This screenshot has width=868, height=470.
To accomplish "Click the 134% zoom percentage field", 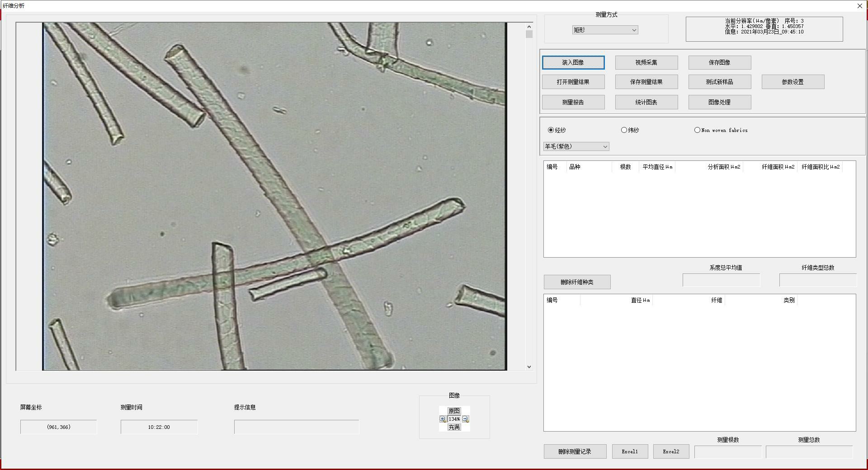I will (454, 419).
